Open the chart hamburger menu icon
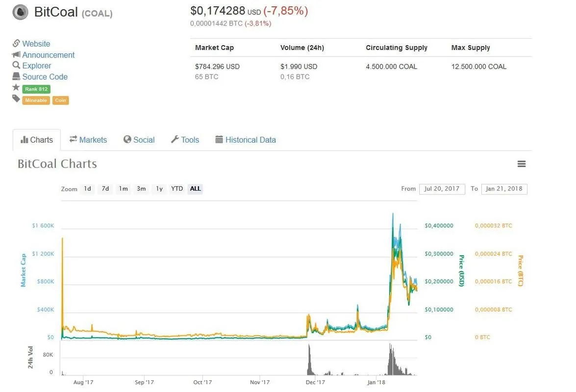 pyautogui.click(x=521, y=164)
